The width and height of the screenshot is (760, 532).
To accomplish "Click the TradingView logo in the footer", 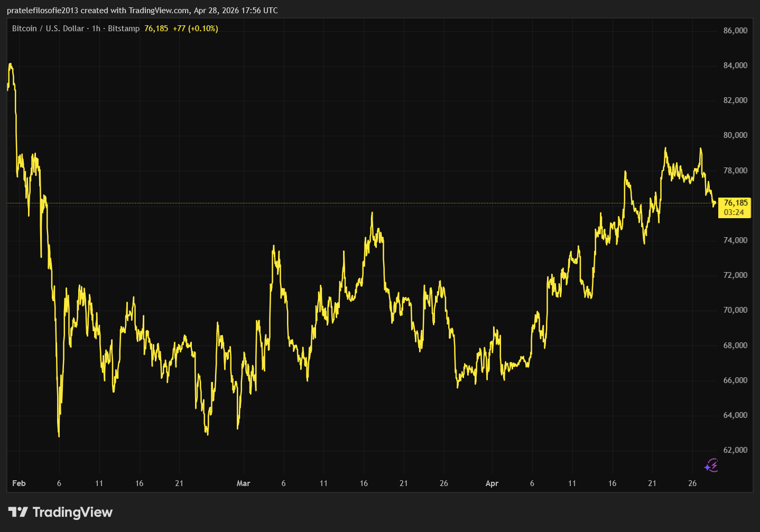I will pos(61,512).
